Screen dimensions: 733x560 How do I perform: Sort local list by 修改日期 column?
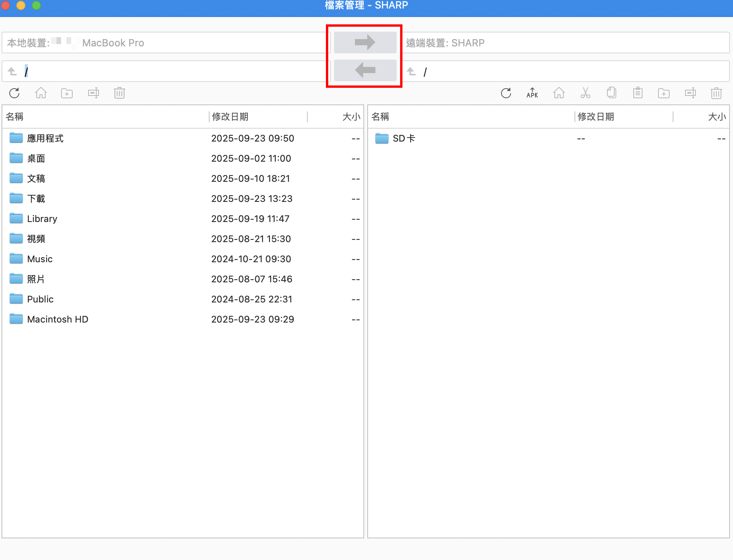point(258,117)
